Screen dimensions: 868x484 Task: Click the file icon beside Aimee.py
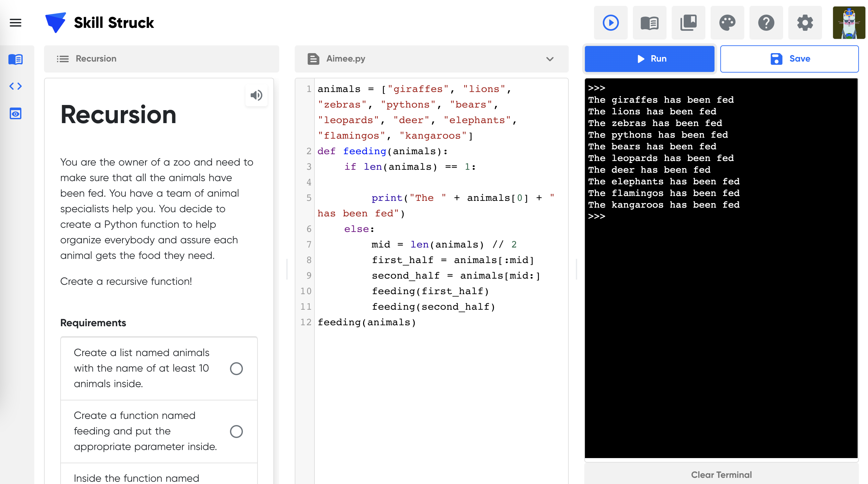pyautogui.click(x=313, y=59)
